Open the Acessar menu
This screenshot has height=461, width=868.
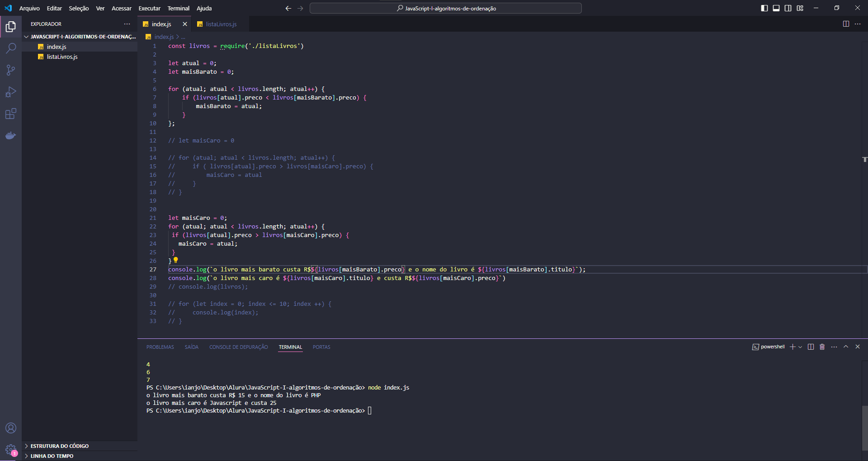122,8
